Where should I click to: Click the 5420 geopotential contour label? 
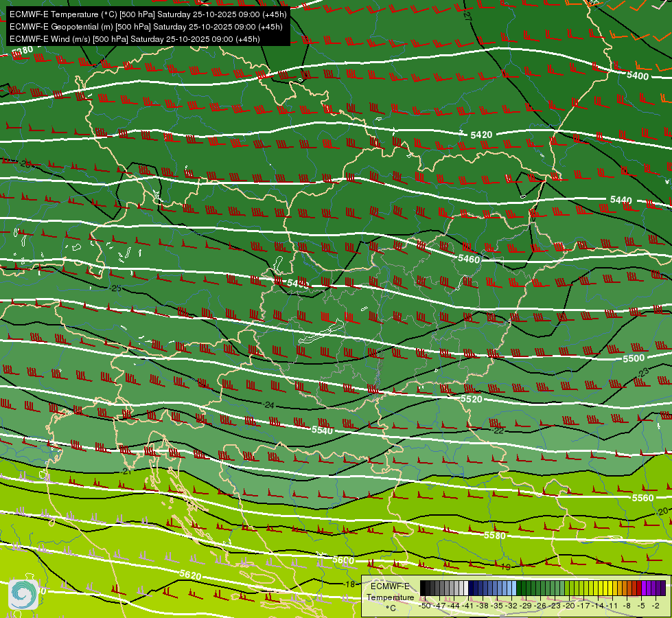coord(481,135)
